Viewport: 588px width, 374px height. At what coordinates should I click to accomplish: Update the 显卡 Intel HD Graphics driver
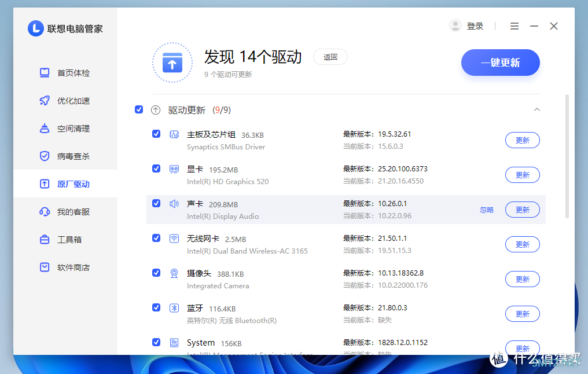tap(523, 175)
